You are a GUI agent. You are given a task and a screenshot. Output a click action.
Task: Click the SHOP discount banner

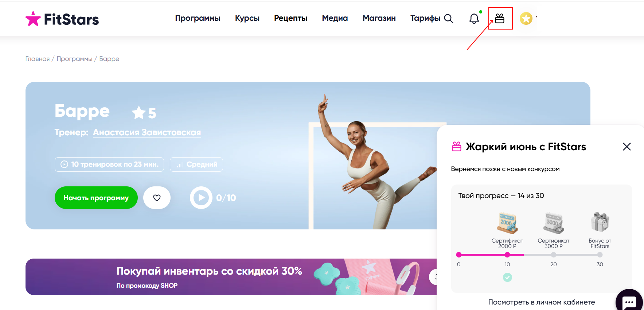231,277
